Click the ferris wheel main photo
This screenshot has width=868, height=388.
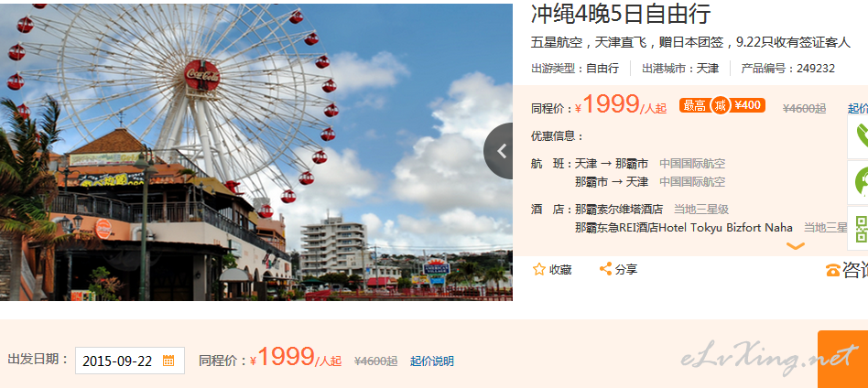pos(256,152)
